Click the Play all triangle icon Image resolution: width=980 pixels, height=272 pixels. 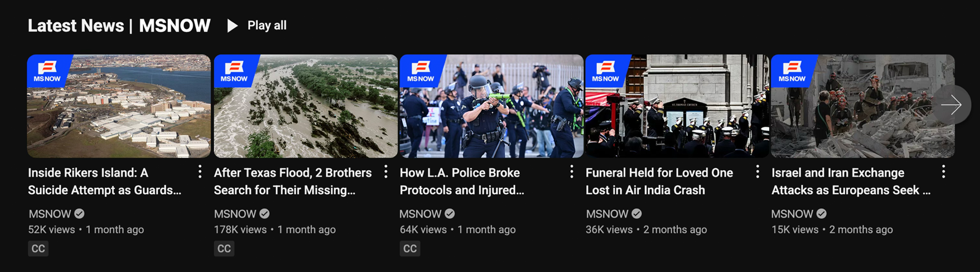[x=232, y=26]
